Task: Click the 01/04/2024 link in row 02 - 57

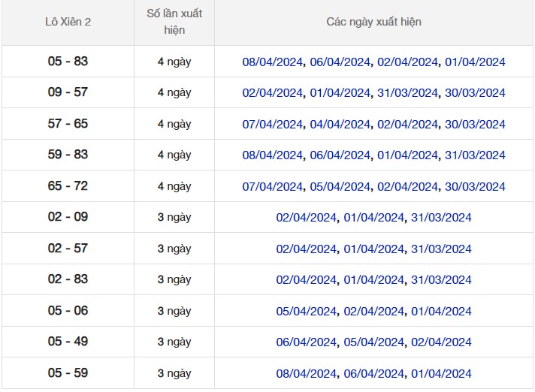Action: (x=373, y=249)
